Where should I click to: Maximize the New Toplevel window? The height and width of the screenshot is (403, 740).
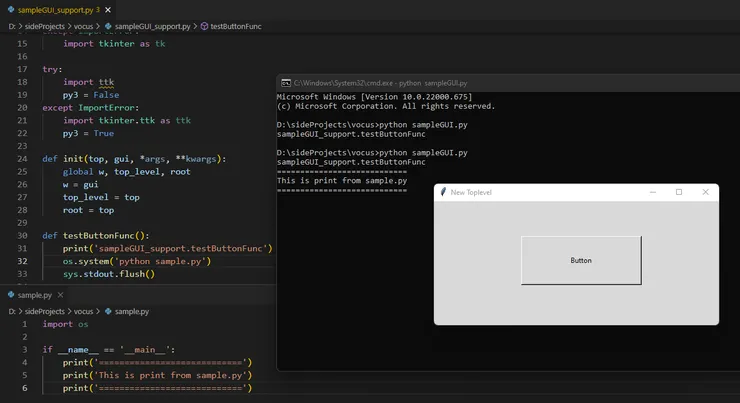[679, 192]
